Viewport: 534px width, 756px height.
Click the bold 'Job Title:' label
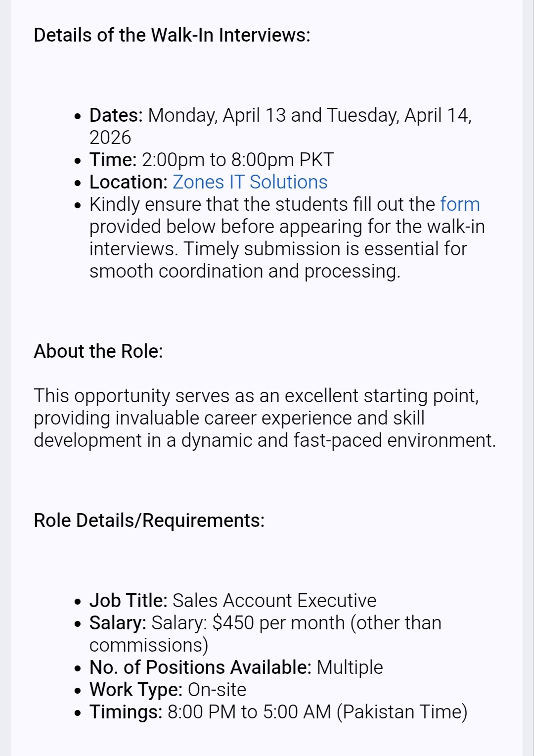(x=129, y=601)
